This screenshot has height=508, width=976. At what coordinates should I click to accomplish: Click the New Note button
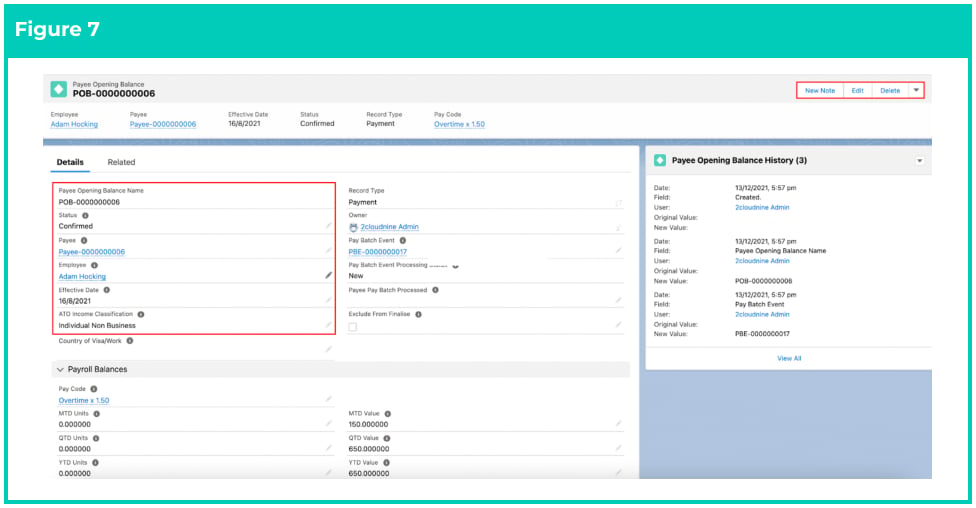point(820,90)
